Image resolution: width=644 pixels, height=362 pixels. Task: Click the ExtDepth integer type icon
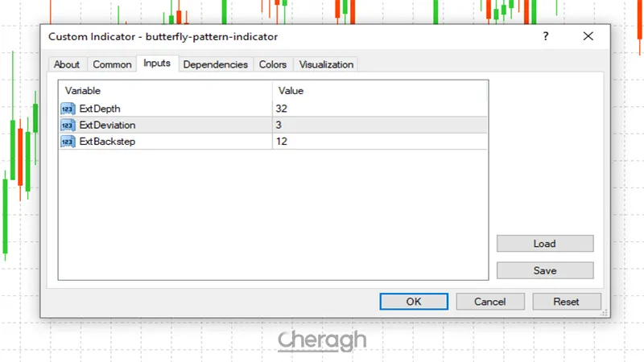[x=68, y=109]
